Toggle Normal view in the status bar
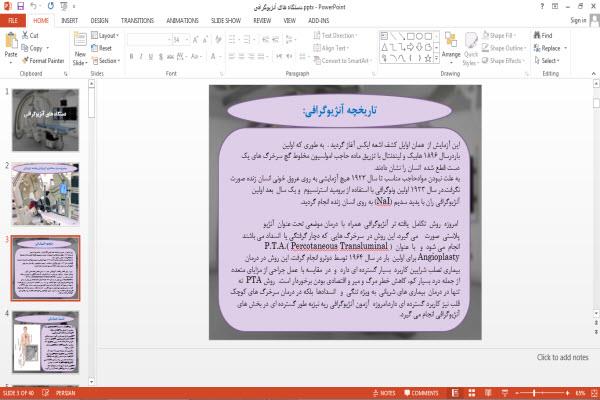The width and height of the screenshot is (600, 400). click(455, 393)
